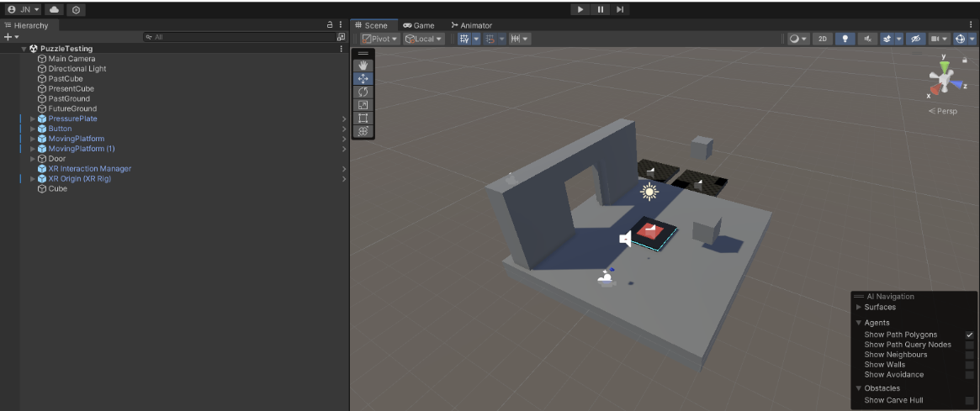Expand the Door object in hierarchy

click(x=33, y=159)
